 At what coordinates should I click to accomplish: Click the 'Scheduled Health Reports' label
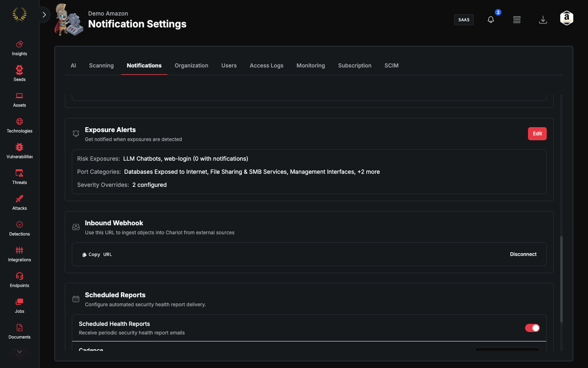pyautogui.click(x=114, y=324)
